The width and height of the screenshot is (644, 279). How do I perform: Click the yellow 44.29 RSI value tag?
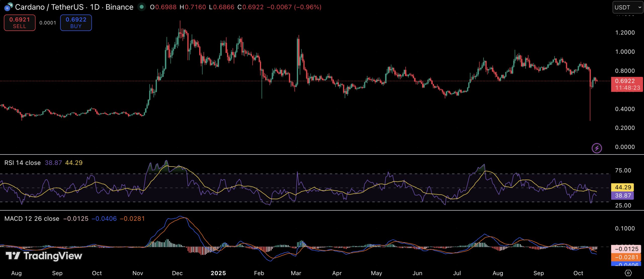tap(623, 187)
